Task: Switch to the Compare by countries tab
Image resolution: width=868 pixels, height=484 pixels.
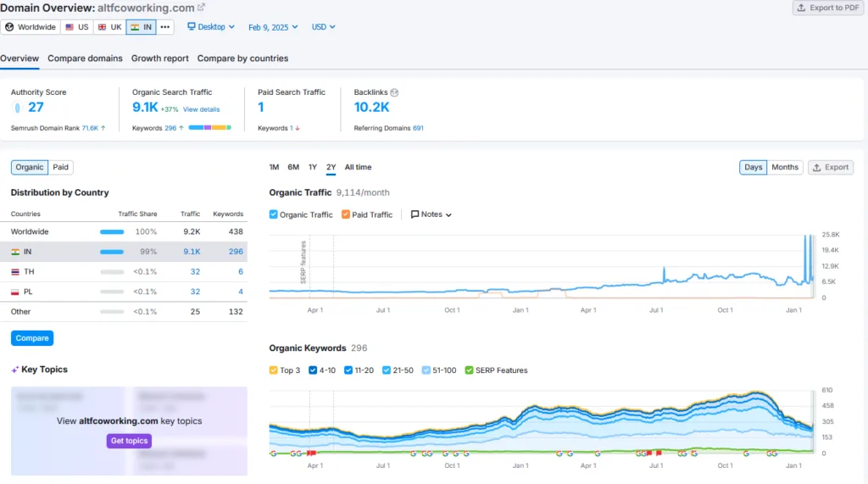Action: (x=242, y=58)
